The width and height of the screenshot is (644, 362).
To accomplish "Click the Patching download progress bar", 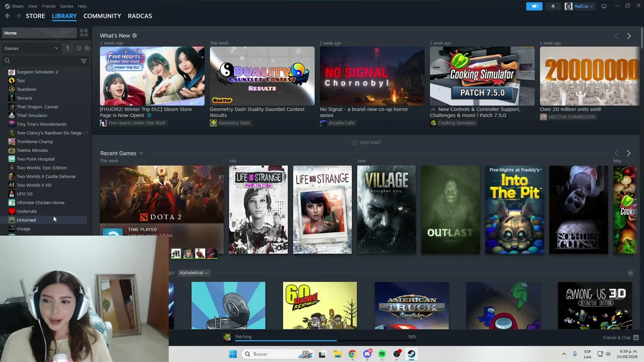I will 326,341.
